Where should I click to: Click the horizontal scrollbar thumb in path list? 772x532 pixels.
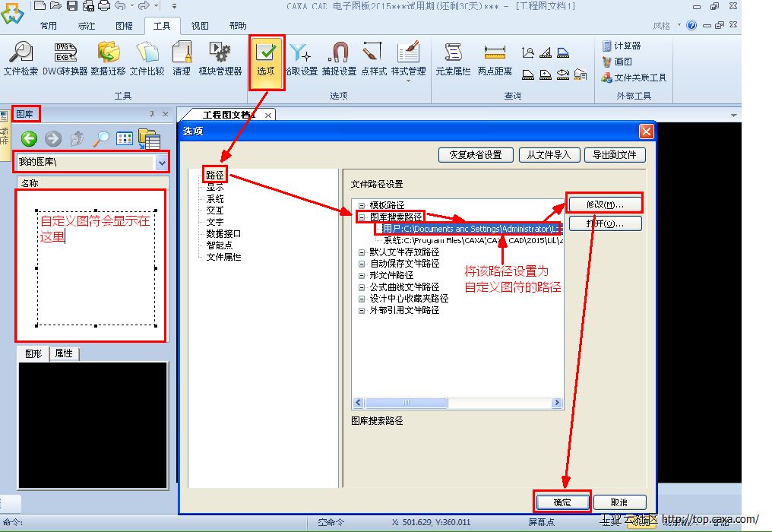point(407,403)
